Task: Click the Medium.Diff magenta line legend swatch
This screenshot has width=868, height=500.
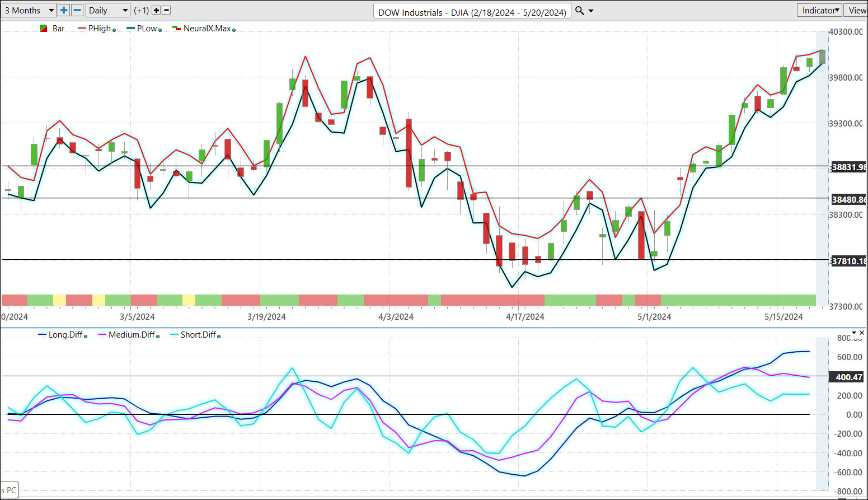Action: click(x=102, y=335)
